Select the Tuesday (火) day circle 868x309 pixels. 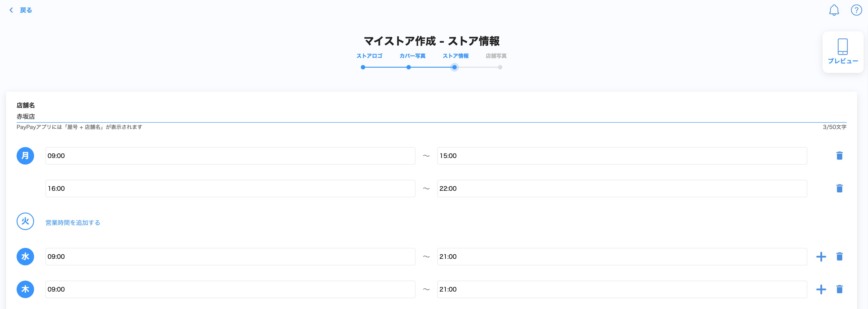tap(25, 221)
